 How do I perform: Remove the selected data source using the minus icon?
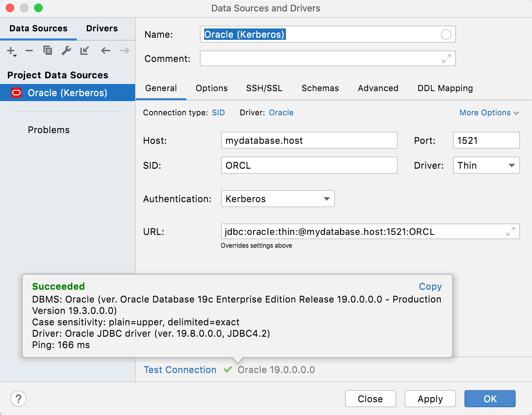click(x=29, y=51)
